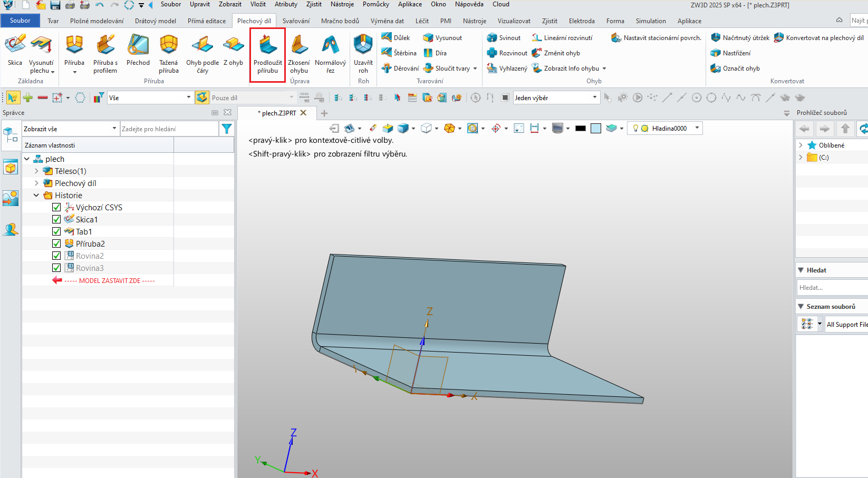Select Normálový řez tool
The image size is (868, 478).
pyautogui.click(x=330, y=53)
